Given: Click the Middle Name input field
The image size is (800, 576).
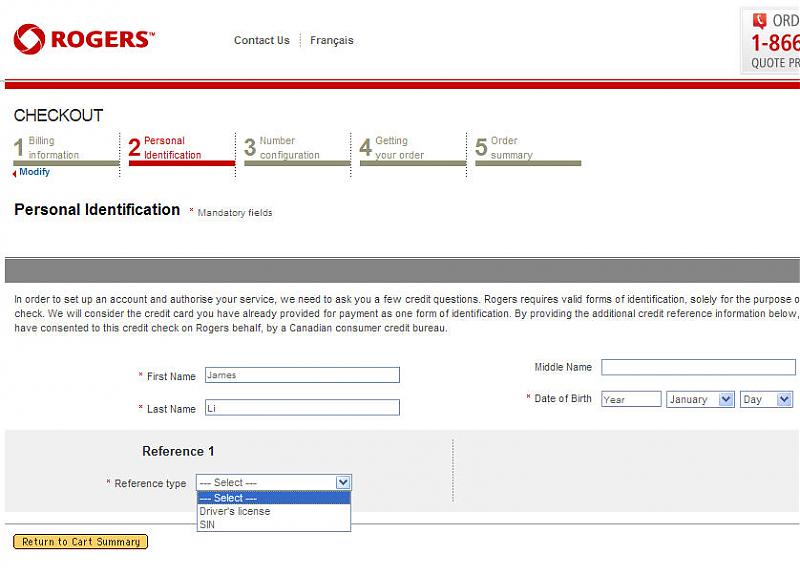Looking at the screenshot, I should point(698,367).
